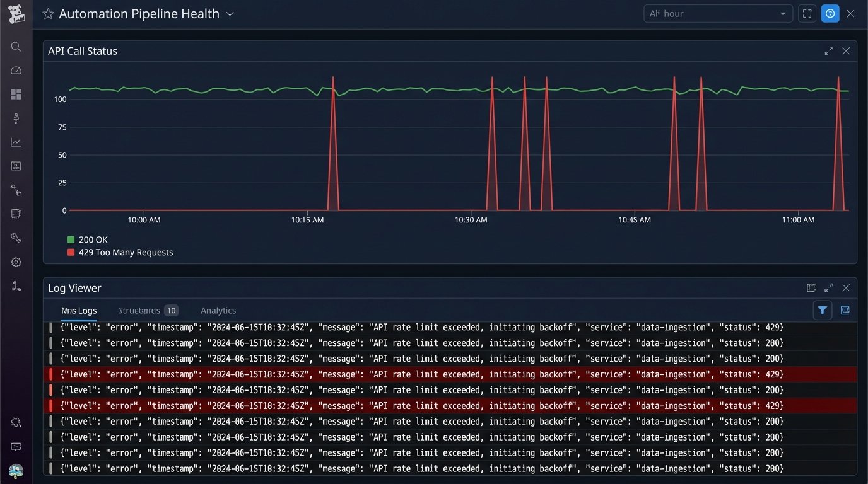
Task: Open the dashboards grid icon in sidebar
Action: [16, 95]
